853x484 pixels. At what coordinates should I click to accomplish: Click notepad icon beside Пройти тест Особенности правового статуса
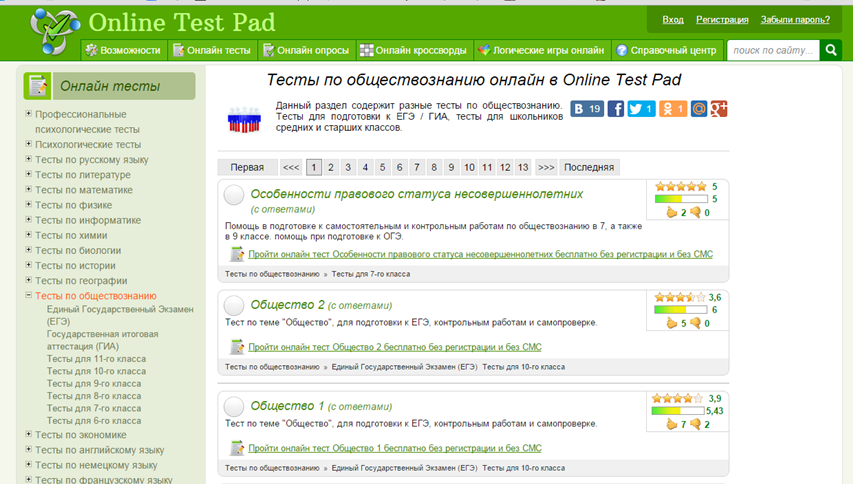pyautogui.click(x=237, y=253)
